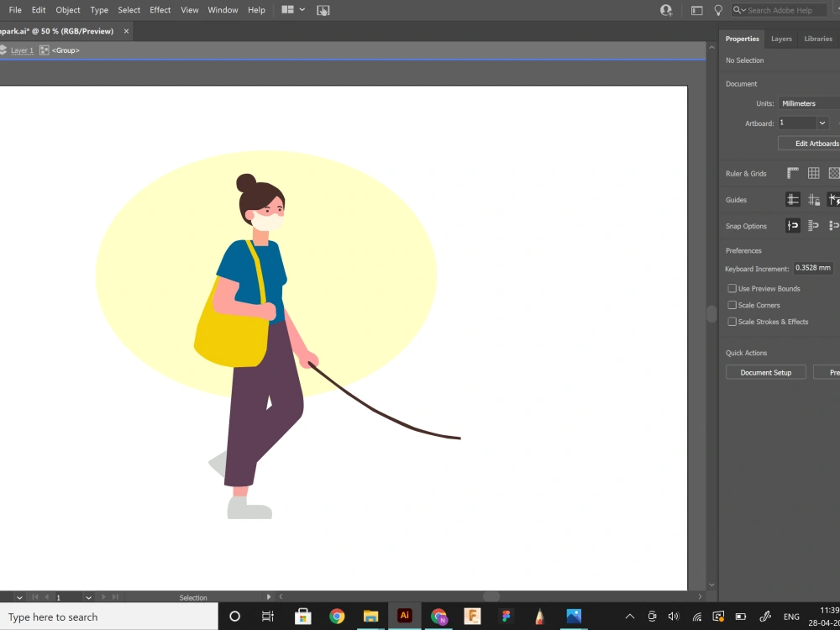This screenshot has width=840, height=630.
Task: Toggle the transparency grid icon
Action: (x=833, y=173)
